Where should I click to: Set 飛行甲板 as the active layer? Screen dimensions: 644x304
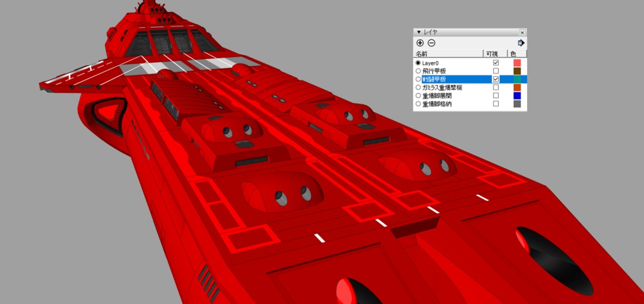[418, 71]
